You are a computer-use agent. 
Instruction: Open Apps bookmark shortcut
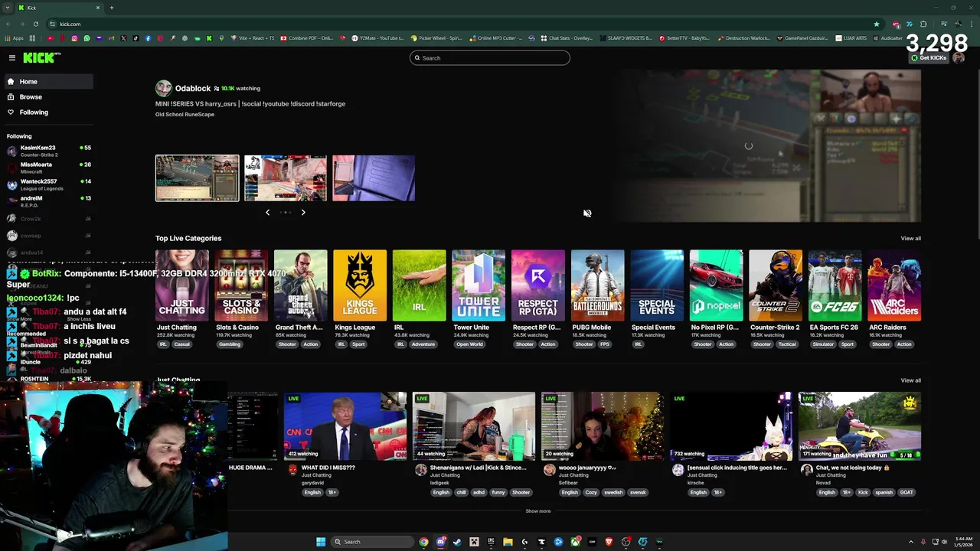(x=15, y=38)
